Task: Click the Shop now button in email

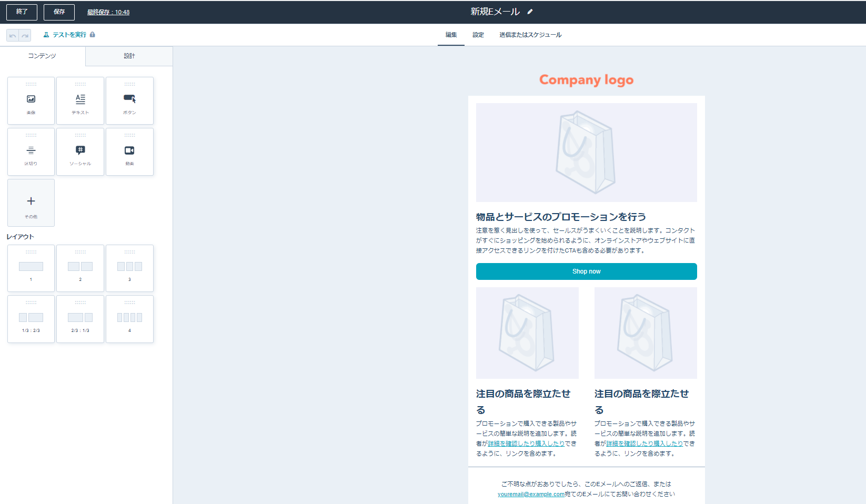Action: click(586, 271)
